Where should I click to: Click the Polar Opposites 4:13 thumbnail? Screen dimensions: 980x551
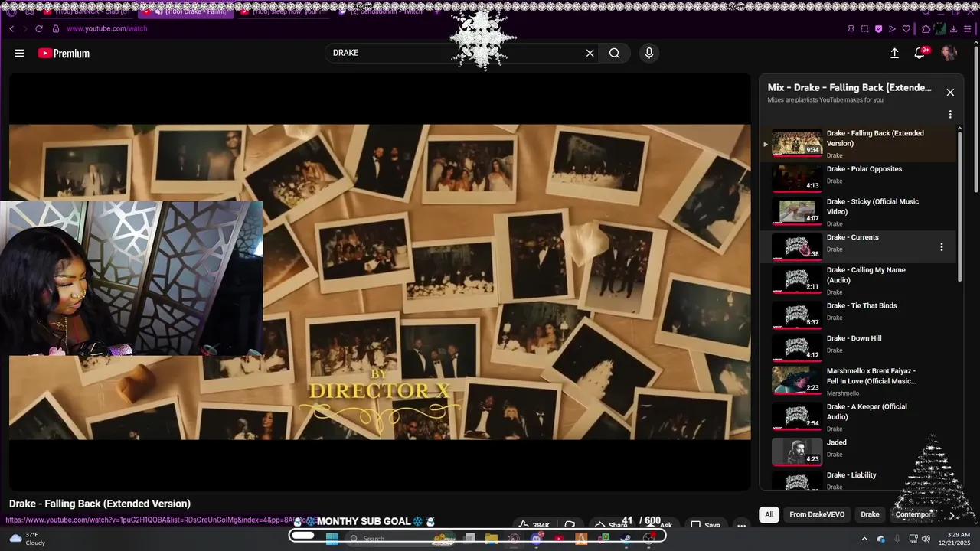796,178
